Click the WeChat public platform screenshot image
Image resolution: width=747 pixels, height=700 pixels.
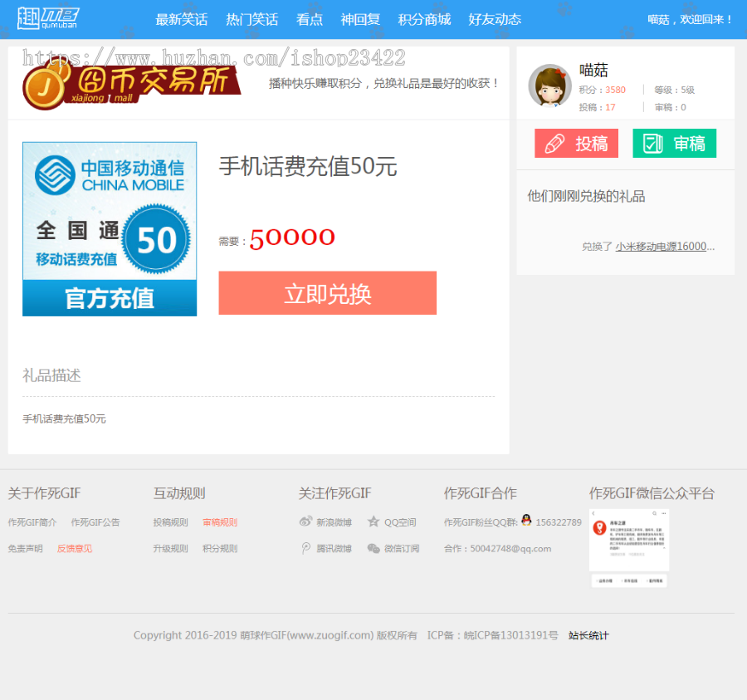click(x=629, y=548)
